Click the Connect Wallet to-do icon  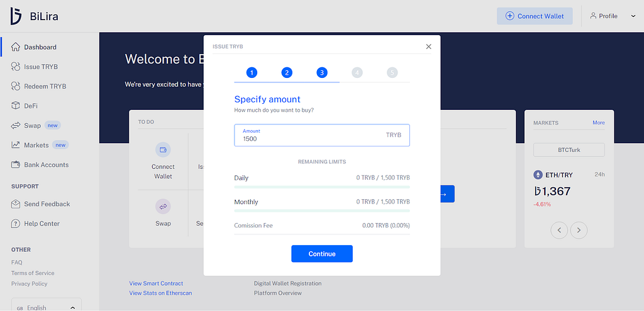click(x=163, y=150)
